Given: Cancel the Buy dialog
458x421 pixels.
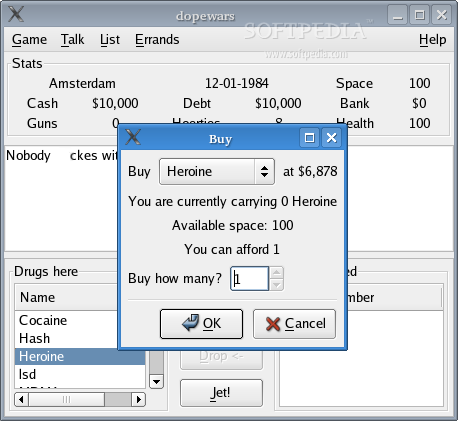Looking at the screenshot, I should [x=294, y=324].
